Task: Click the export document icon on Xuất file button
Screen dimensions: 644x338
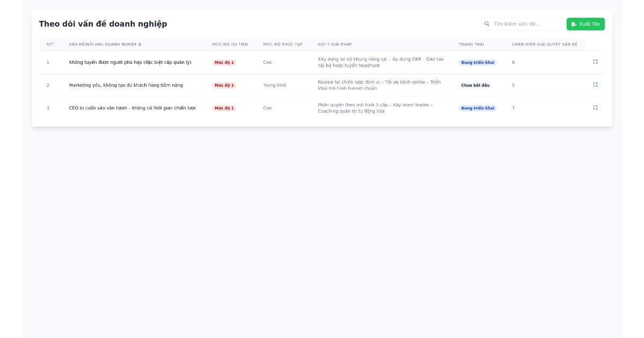Action: click(574, 24)
